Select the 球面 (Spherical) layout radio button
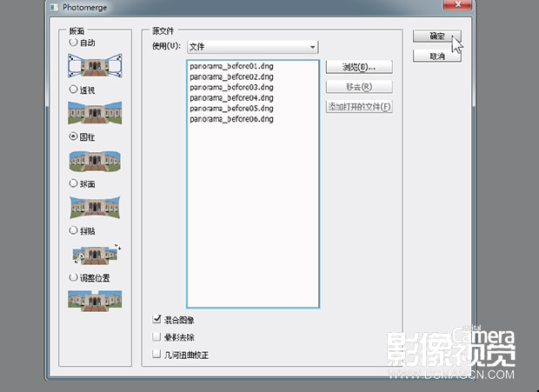The image size is (539, 392). 73,183
